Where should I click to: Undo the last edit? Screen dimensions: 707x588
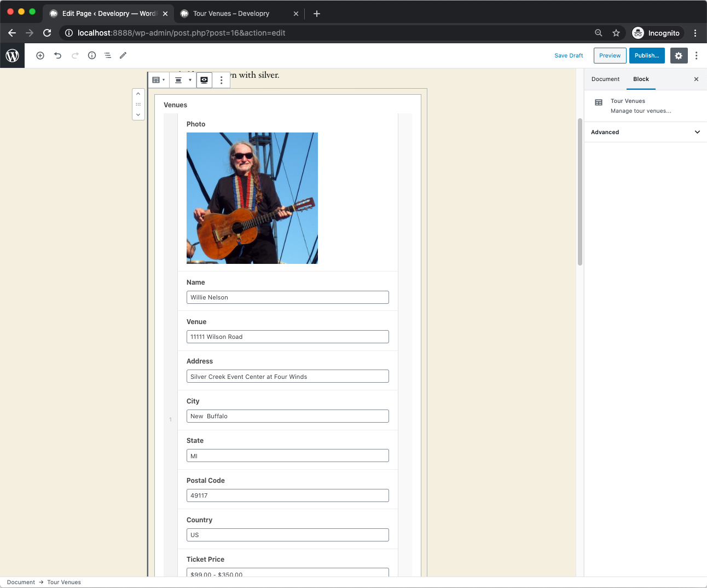pyautogui.click(x=57, y=55)
